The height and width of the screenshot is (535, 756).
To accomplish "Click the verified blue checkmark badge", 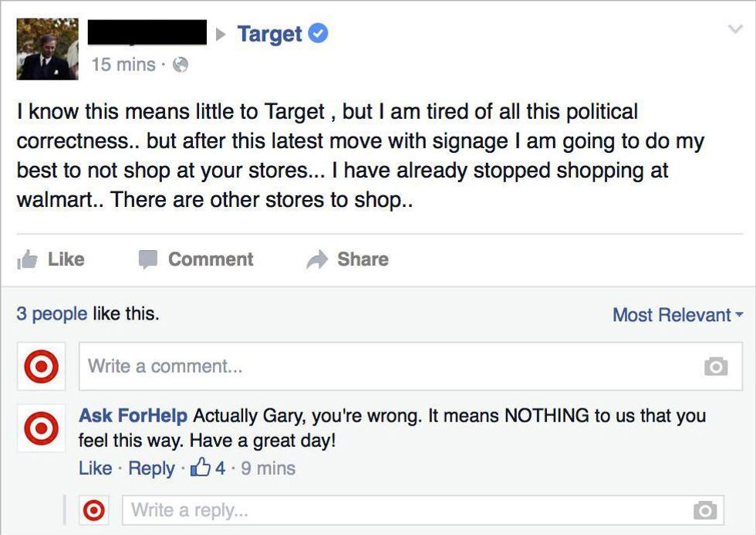I will click(x=318, y=33).
